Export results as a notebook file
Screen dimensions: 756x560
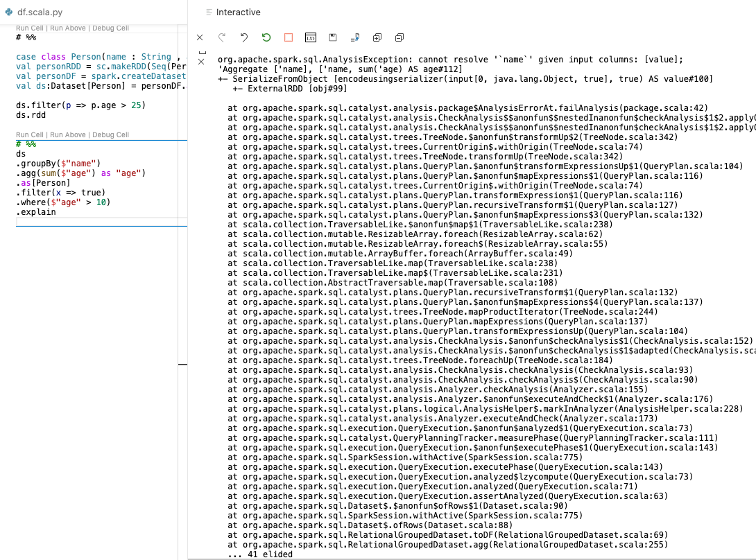[355, 37]
